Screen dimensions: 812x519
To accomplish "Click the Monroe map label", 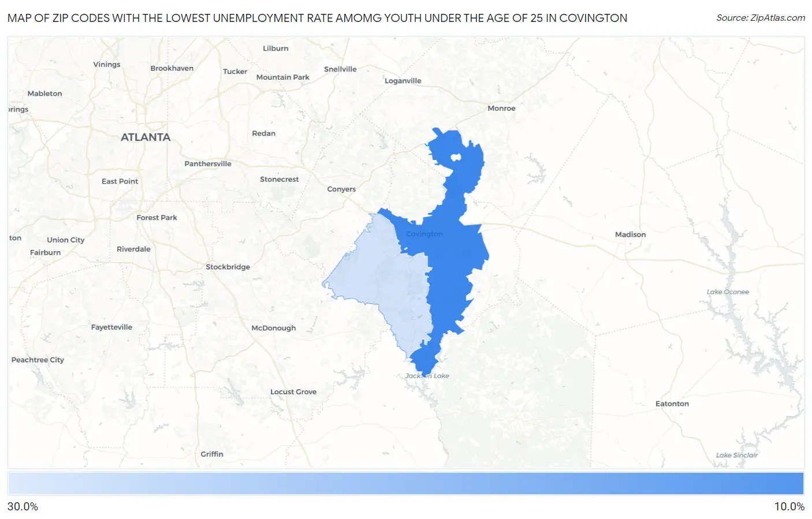I will click(501, 108).
